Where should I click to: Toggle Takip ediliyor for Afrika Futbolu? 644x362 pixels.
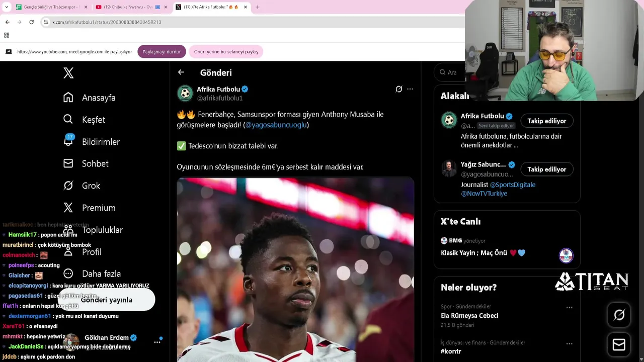point(546,121)
